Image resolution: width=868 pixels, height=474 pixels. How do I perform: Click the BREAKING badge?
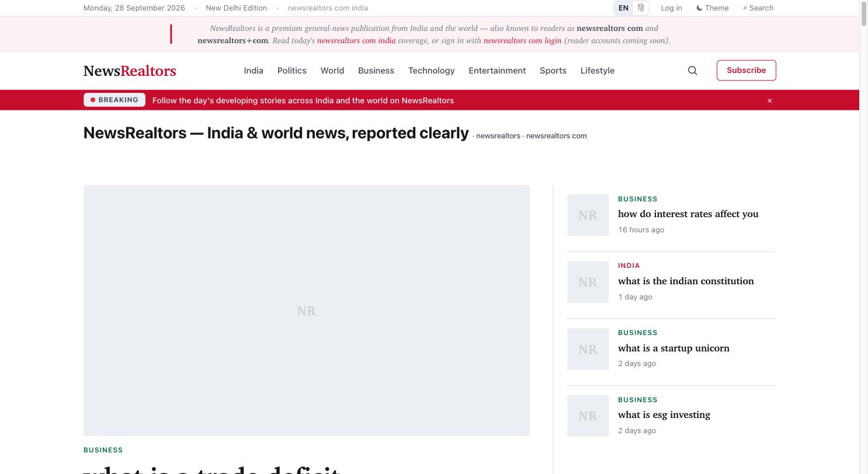[x=114, y=100]
